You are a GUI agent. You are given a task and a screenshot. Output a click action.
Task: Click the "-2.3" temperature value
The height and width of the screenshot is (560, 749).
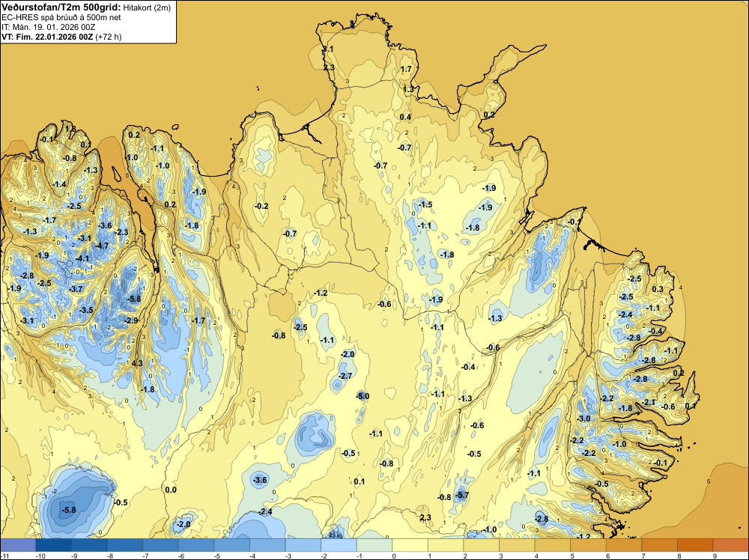coord(121,232)
